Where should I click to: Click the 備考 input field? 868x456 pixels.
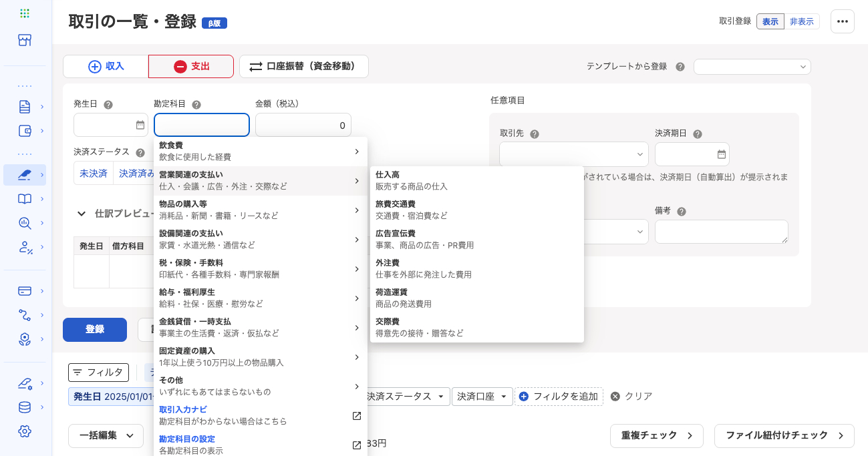[721, 231]
